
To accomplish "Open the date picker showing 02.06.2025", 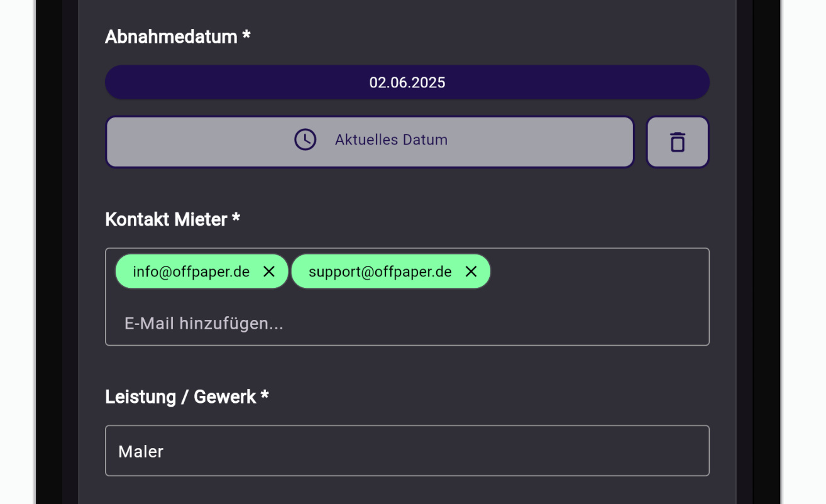I will click(x=407, y=82).
